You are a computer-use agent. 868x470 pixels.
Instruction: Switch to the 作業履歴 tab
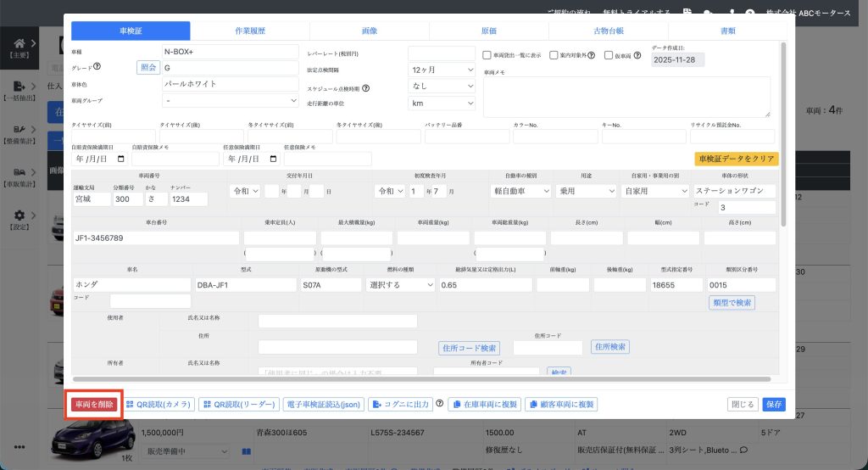(x=250, y=31)
